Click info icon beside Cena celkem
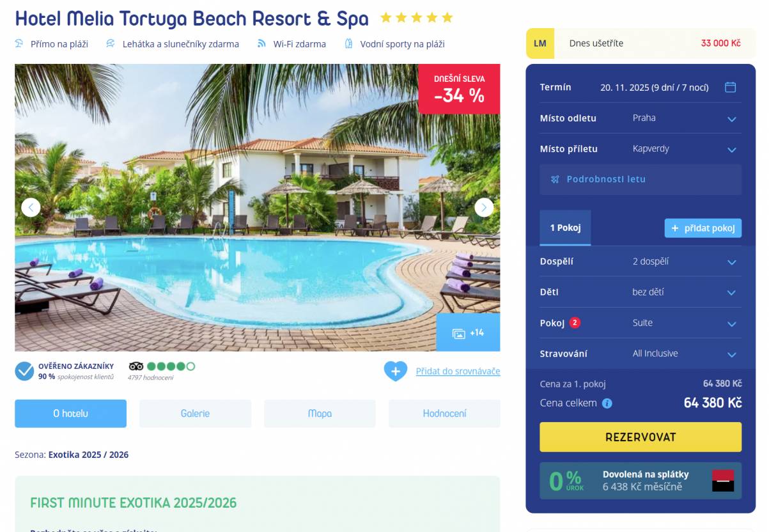This screenshot has width=769, height=532. 607,403
